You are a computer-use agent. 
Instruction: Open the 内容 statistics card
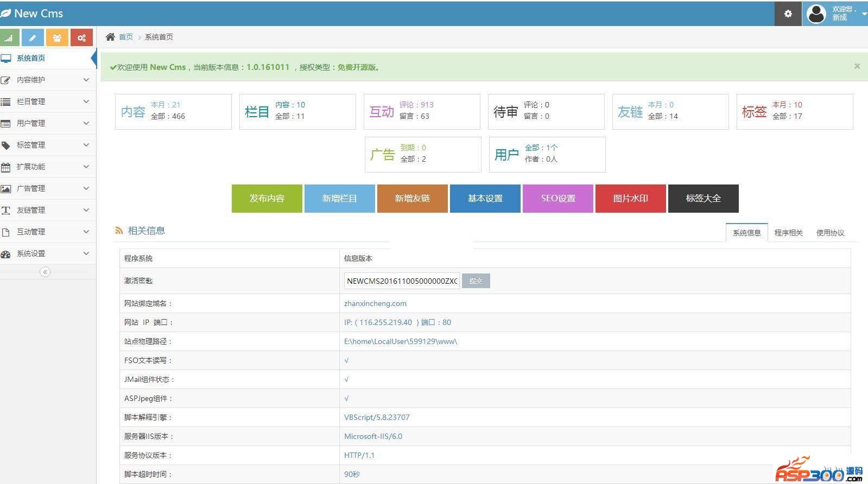(x=173, y=112)
